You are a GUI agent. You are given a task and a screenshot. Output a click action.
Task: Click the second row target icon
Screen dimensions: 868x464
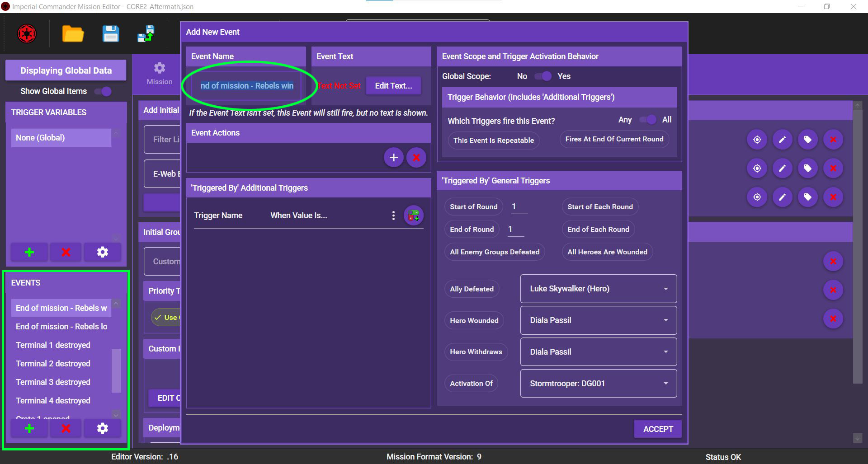757,169
